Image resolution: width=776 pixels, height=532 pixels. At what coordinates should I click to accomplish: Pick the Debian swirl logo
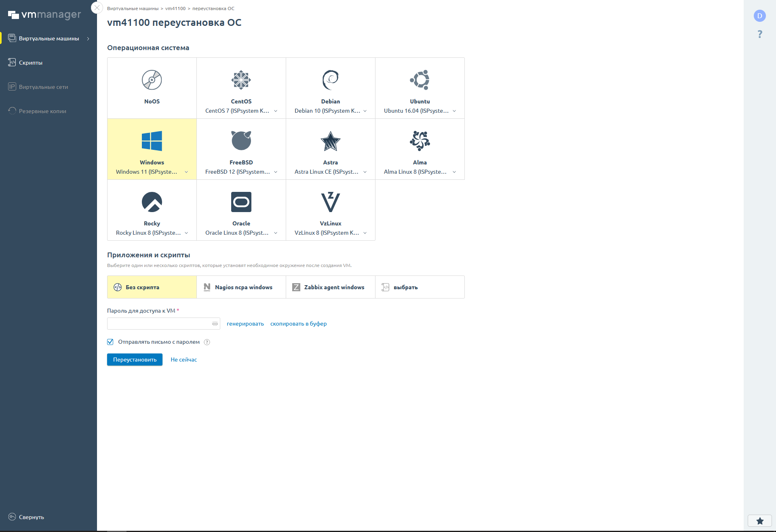(x=331, y=80)
